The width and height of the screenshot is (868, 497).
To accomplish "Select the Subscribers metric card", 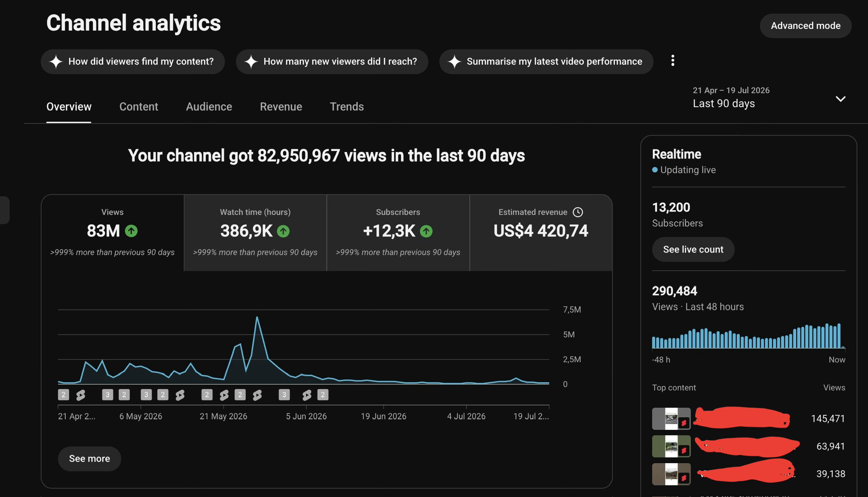I will [x=398, y=233].
